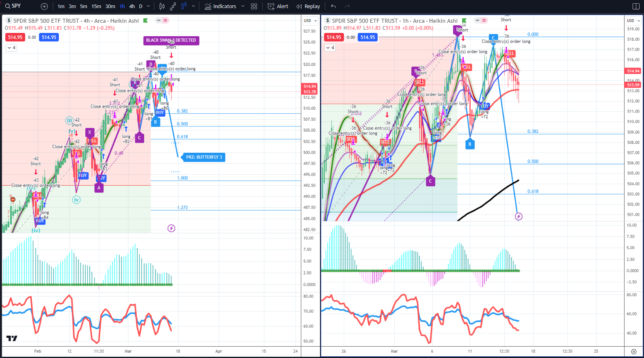Expand the timeframe interval dropdown
This screenshot has width=644, height=358.
click(149, 7)
